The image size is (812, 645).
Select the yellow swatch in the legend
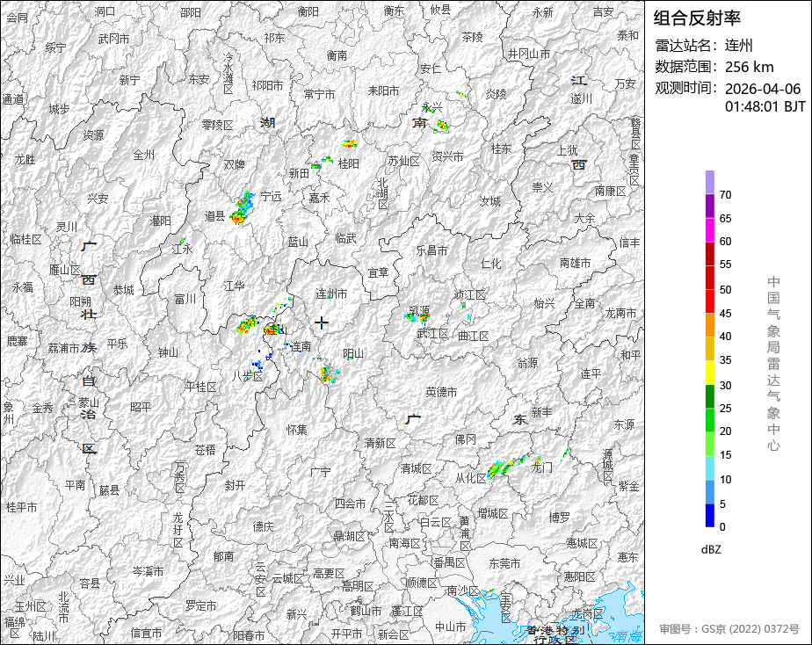[x=709, y=373]
